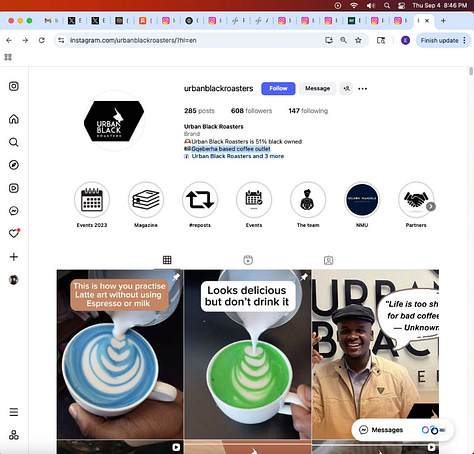This screenshot has height=454, width=474.
Task: Click the '285 posts' count
Action: [199, 111]
